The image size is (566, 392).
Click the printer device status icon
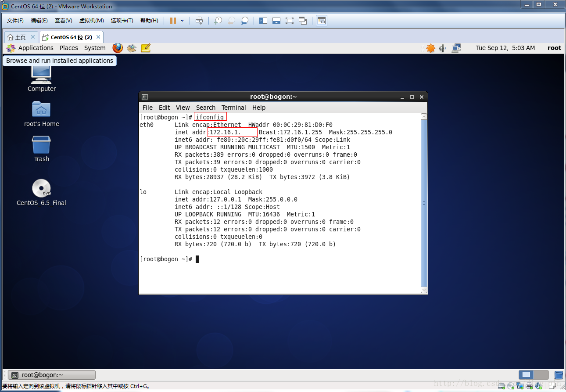[528, 385]
